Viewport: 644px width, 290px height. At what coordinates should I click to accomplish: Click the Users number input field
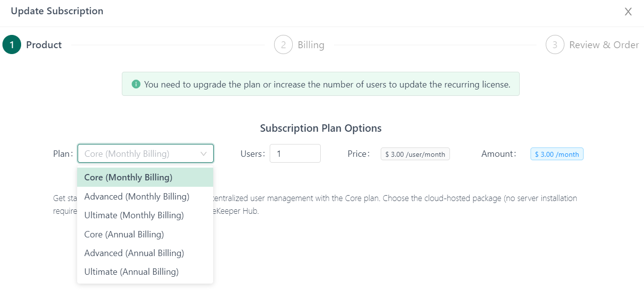coord(295,154)
